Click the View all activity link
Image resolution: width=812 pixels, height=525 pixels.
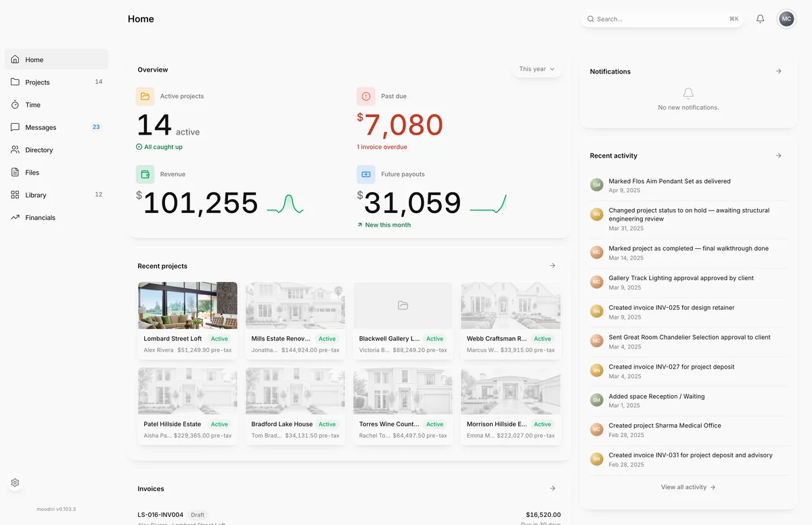coord(688,487)
